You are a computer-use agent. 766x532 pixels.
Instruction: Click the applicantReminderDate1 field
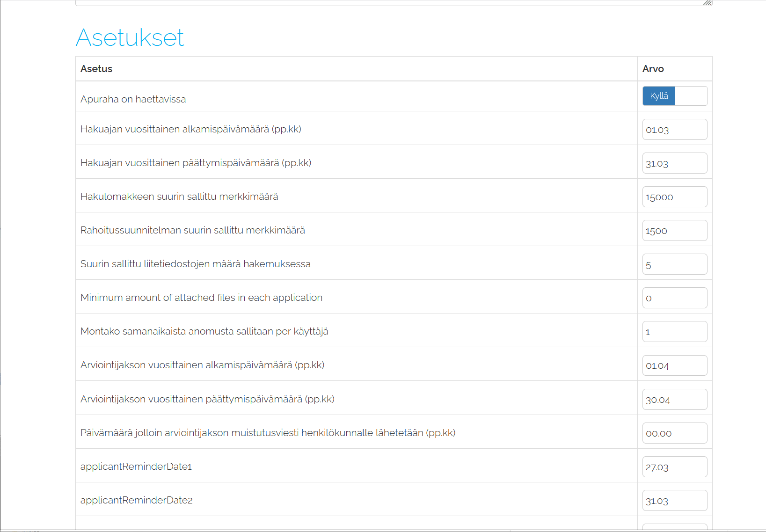674,467
